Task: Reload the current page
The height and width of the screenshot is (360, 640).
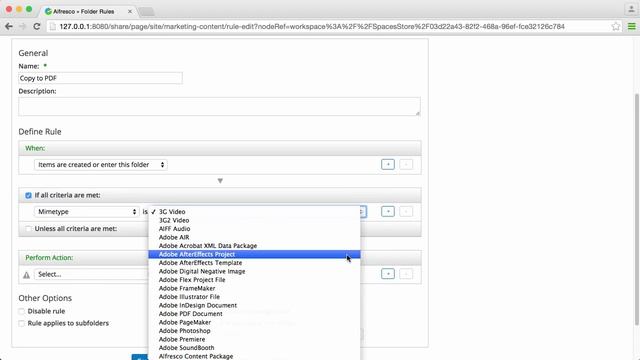Action: pos(37,27)
